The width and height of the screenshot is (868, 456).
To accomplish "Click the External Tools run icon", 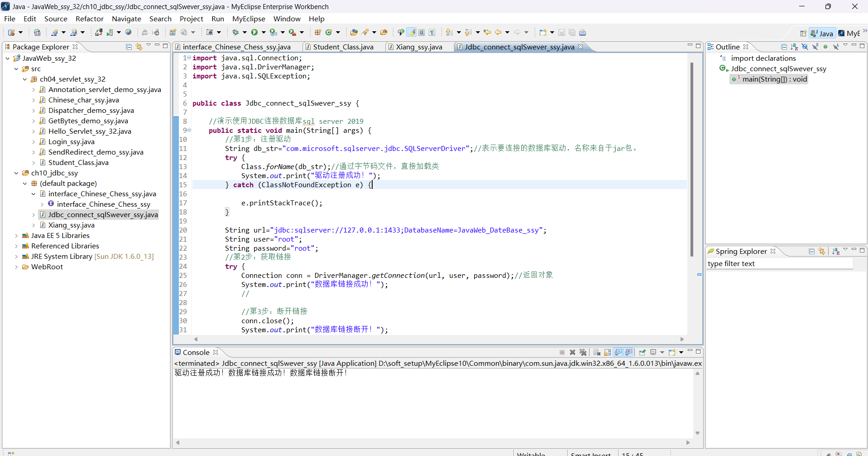I will tap(292, 32).
